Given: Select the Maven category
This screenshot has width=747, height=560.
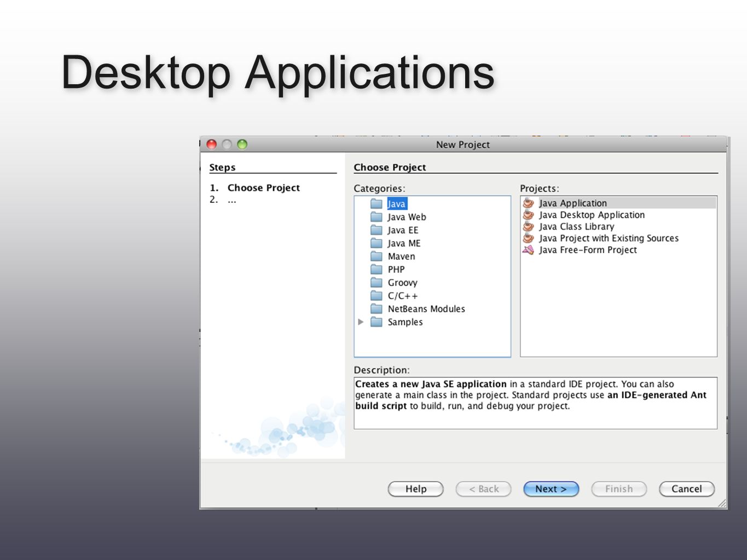Looking at the screenshot, I should coord(401,256).
